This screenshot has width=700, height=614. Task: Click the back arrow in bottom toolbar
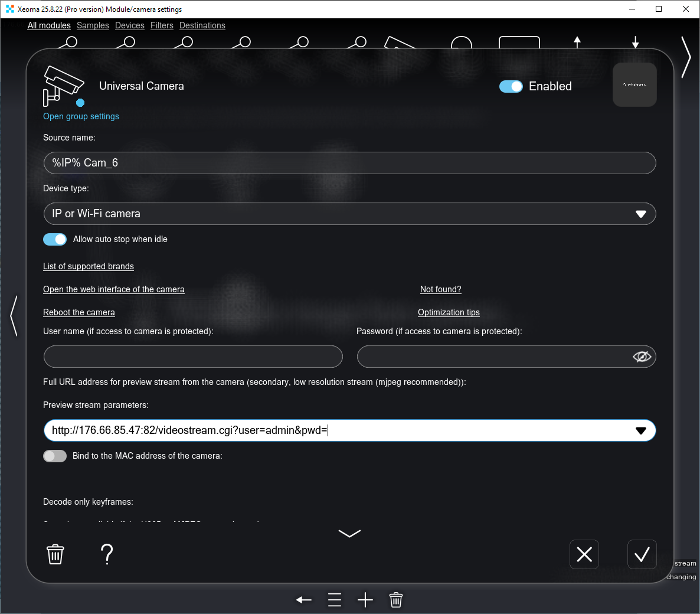(304, 600)
